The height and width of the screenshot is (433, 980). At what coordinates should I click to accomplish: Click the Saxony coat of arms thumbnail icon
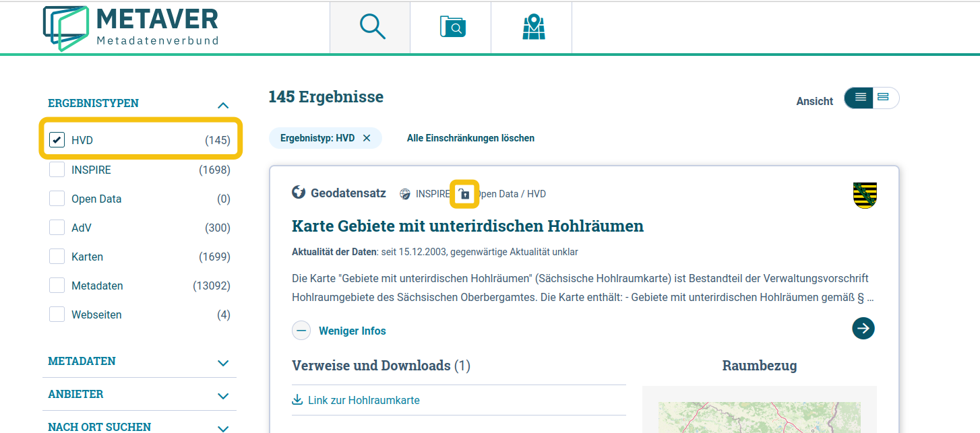pos(865,196)
